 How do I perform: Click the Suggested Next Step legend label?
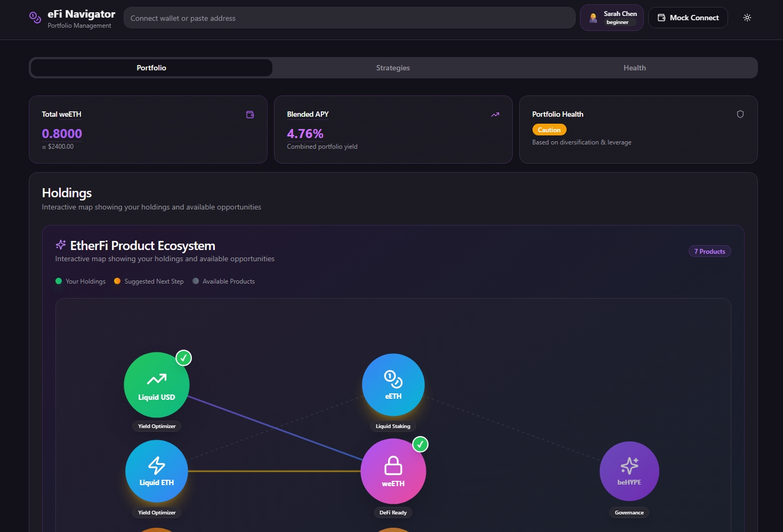click(x=154, y=281)
